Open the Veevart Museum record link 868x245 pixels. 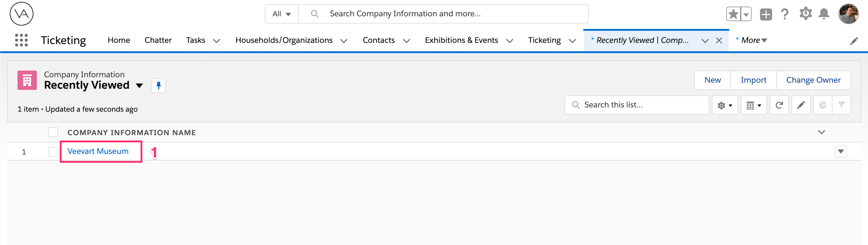[x=98, y=151]
